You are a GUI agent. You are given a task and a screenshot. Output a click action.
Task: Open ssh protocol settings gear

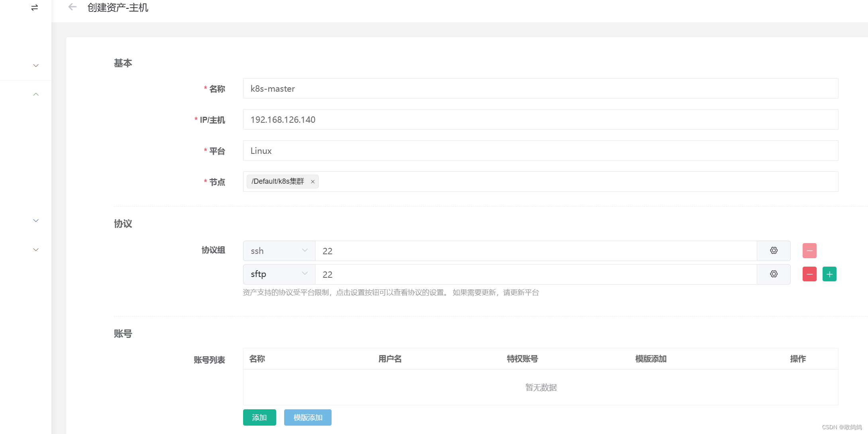(774, 251)
